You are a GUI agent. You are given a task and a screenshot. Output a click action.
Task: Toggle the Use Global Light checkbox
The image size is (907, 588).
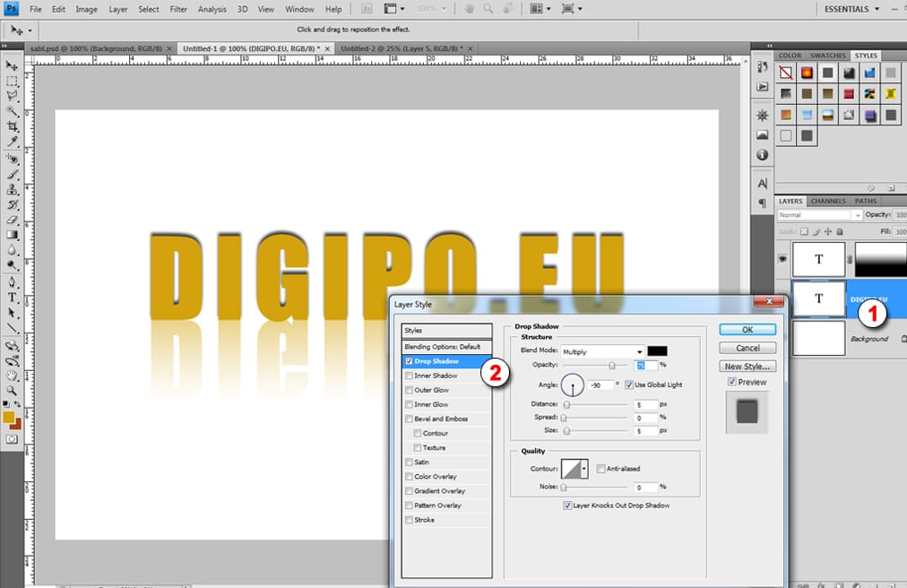pos(629,385)
